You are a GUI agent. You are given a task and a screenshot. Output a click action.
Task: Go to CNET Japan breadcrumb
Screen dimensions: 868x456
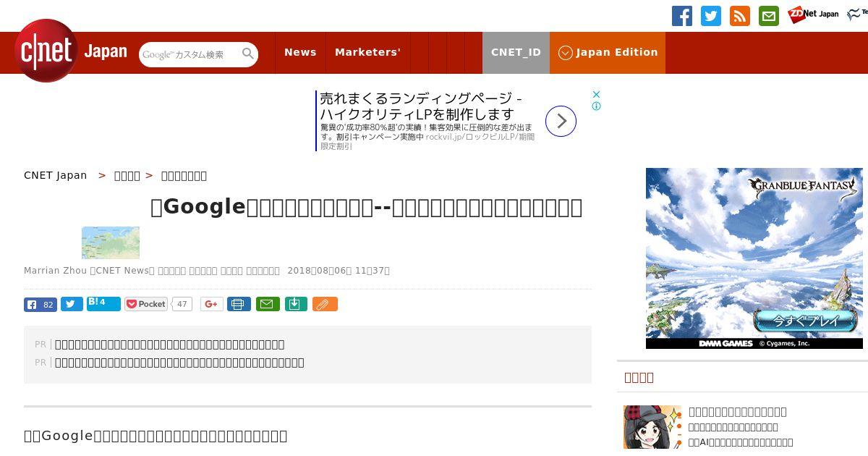pyautogui.click(x=56, y=175)
